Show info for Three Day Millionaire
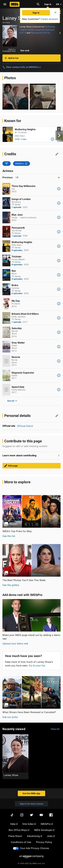Screen dimensions: 63x868 click(59, 189)
